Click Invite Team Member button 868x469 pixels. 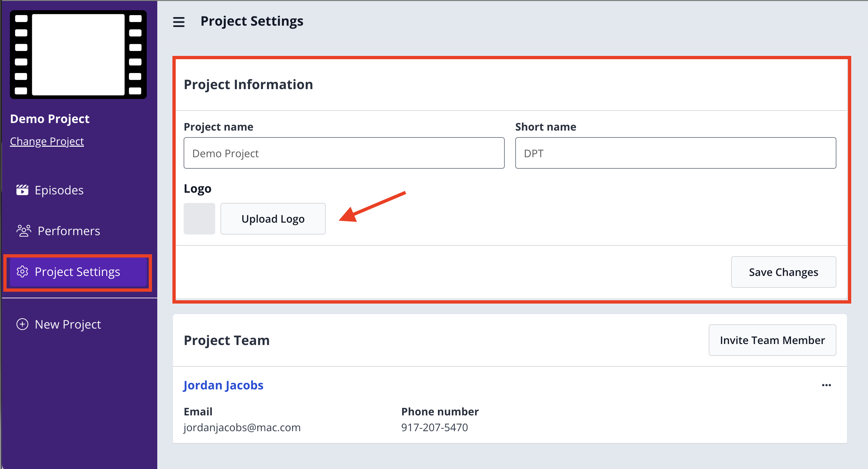point(772,340)
